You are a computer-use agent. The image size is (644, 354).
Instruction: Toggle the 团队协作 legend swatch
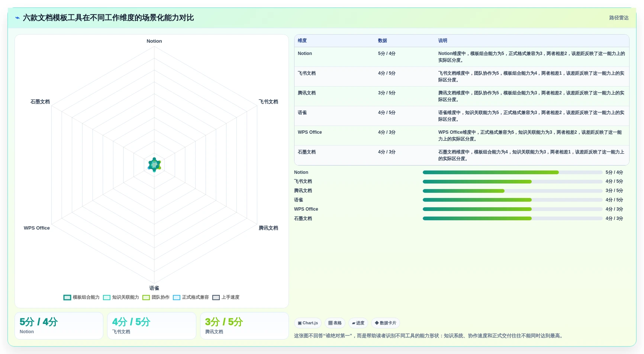coord(146,298)
